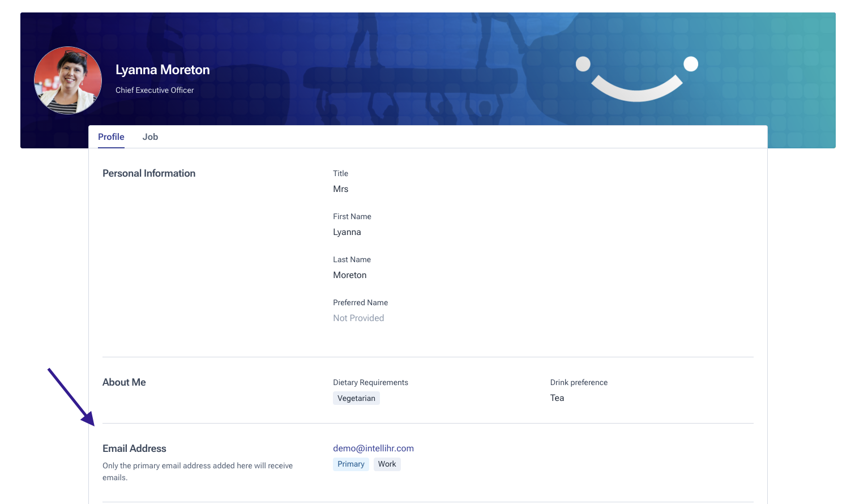Click the Personal Information section heading
The width and height of the screenshot is (855, 504).
(x=149, y=173)
